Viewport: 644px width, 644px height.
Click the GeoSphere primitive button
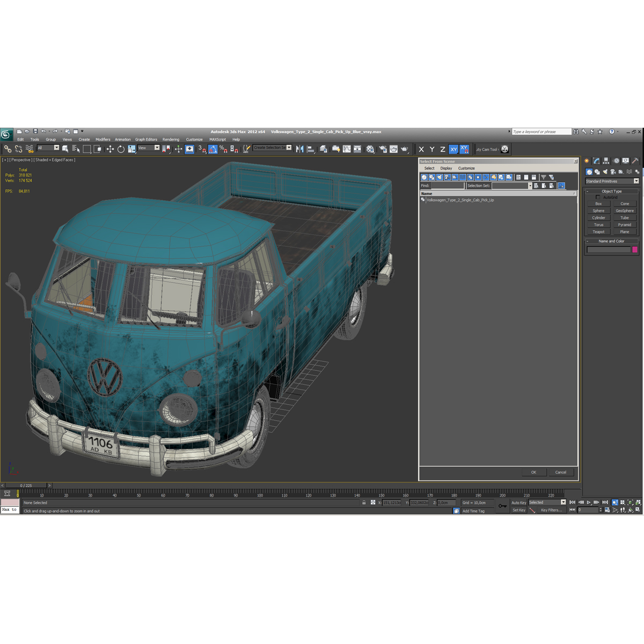[x=625, y=211]
